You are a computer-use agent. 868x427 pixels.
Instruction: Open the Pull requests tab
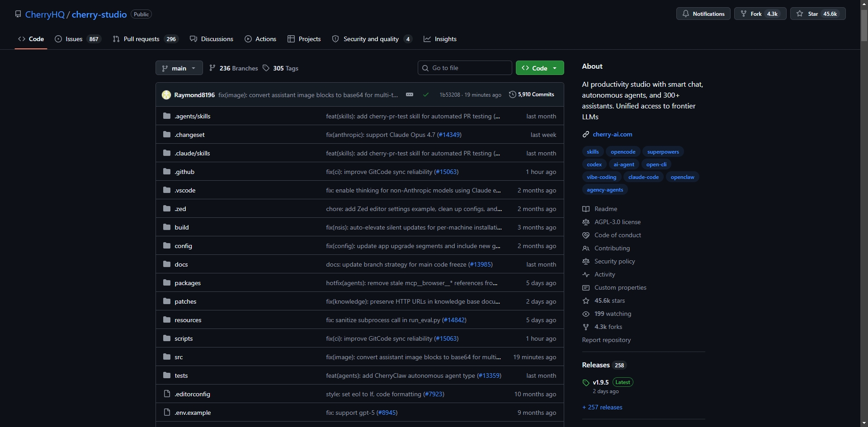(x=145, y=39)
